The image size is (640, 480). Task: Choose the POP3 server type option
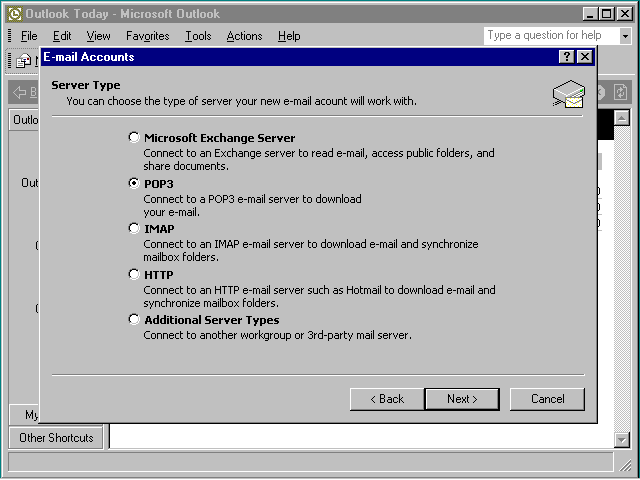134,183
